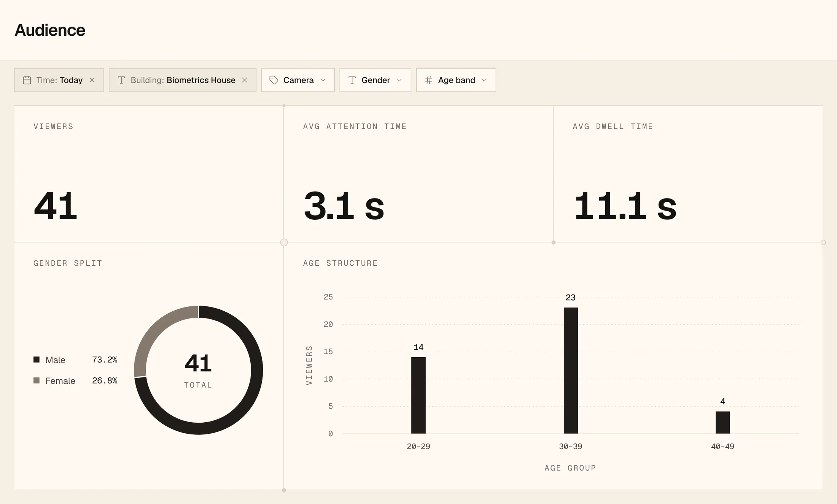Click the 40-49 axis label
Screen dimensions: 837x504
tap(723, 447)
